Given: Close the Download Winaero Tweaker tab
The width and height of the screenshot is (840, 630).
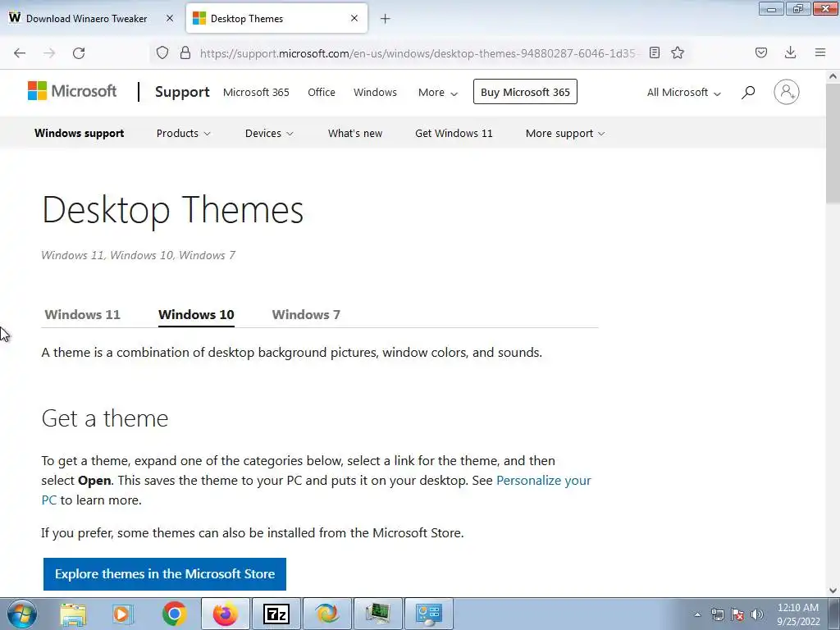Looking at the screenshot, I should 170,18.
